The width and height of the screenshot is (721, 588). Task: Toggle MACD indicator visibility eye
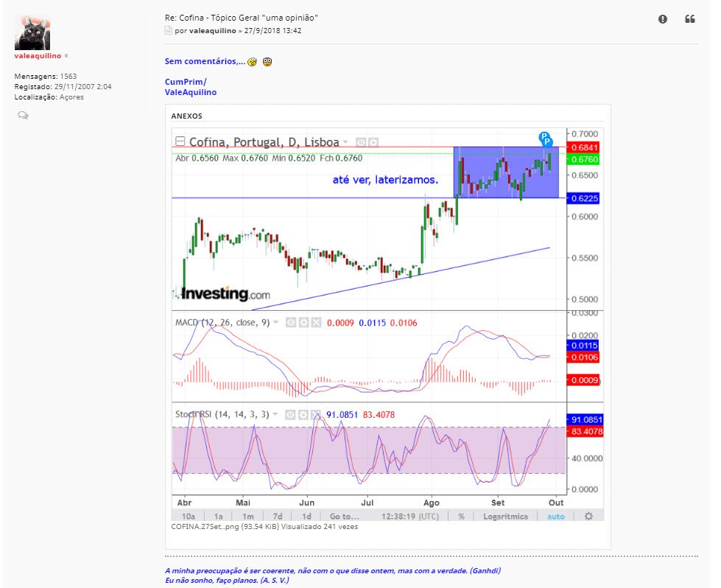tap(291, 323)
